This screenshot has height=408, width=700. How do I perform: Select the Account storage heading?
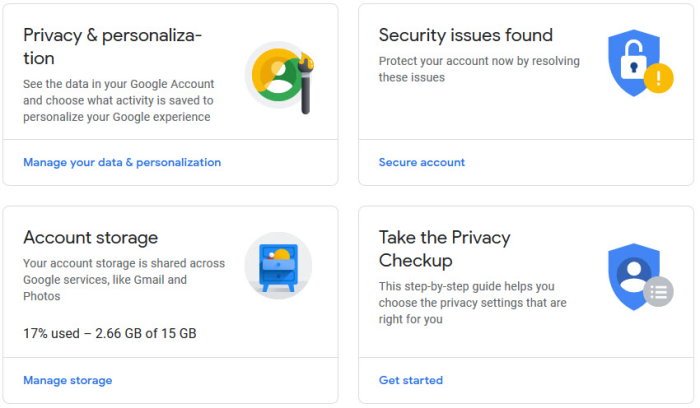(x=91, y=238)
